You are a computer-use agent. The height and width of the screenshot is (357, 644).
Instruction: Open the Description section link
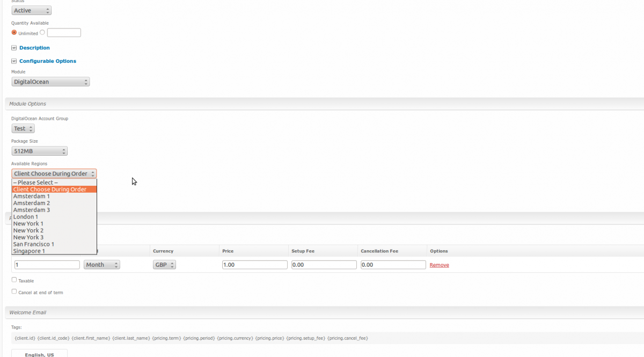(34, 48)
